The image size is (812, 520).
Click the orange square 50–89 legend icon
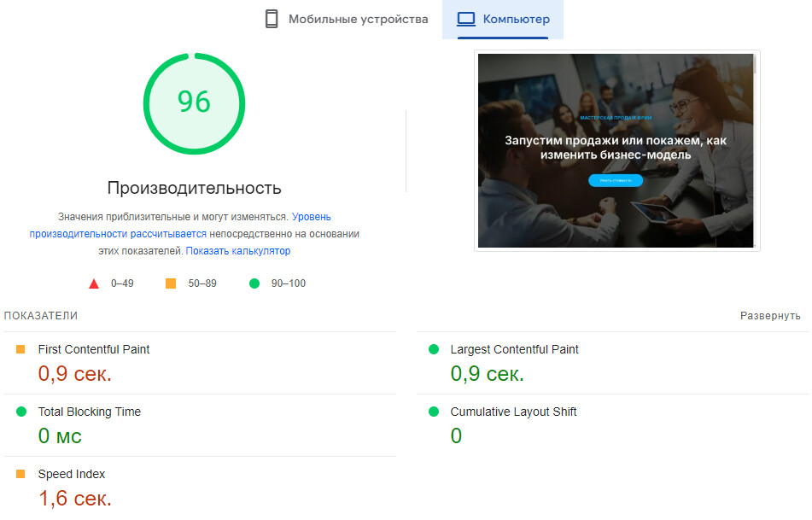[171, 283]
